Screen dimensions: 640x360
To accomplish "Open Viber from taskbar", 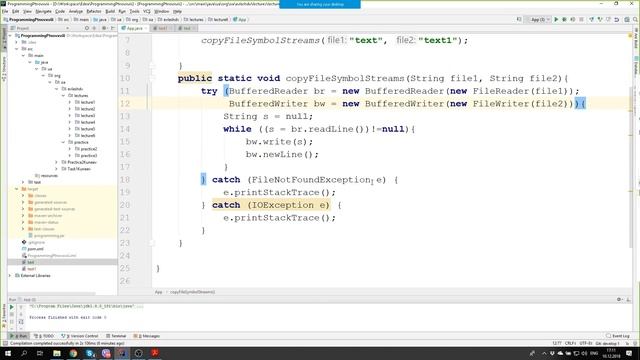I will pos(106,353).
